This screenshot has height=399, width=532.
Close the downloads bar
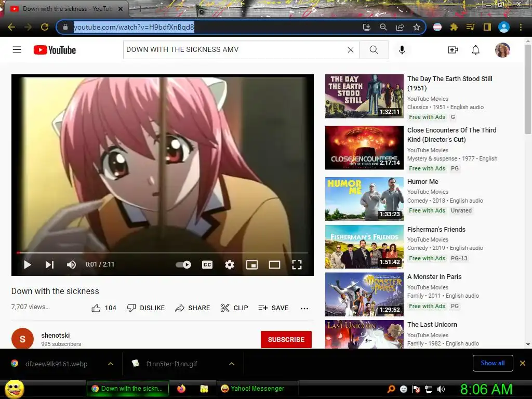523,363
